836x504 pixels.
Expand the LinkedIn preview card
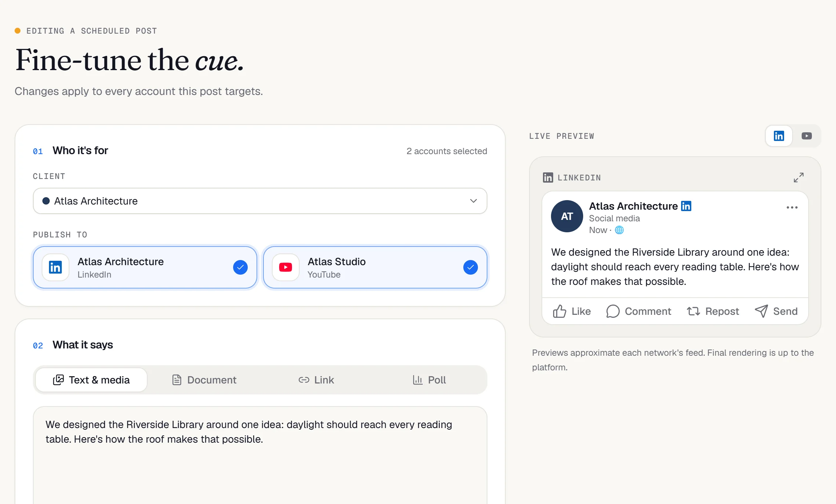coord(799,177)
